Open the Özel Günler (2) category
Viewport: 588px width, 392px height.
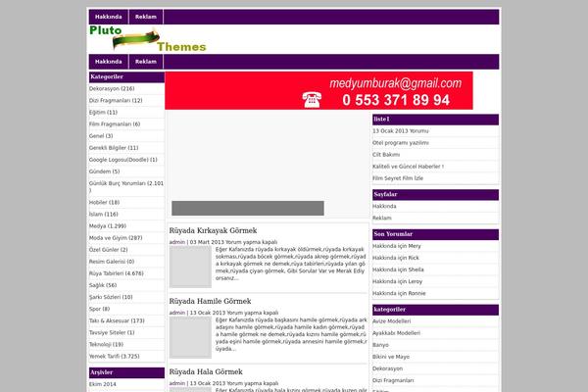click(x=109, y=250)
